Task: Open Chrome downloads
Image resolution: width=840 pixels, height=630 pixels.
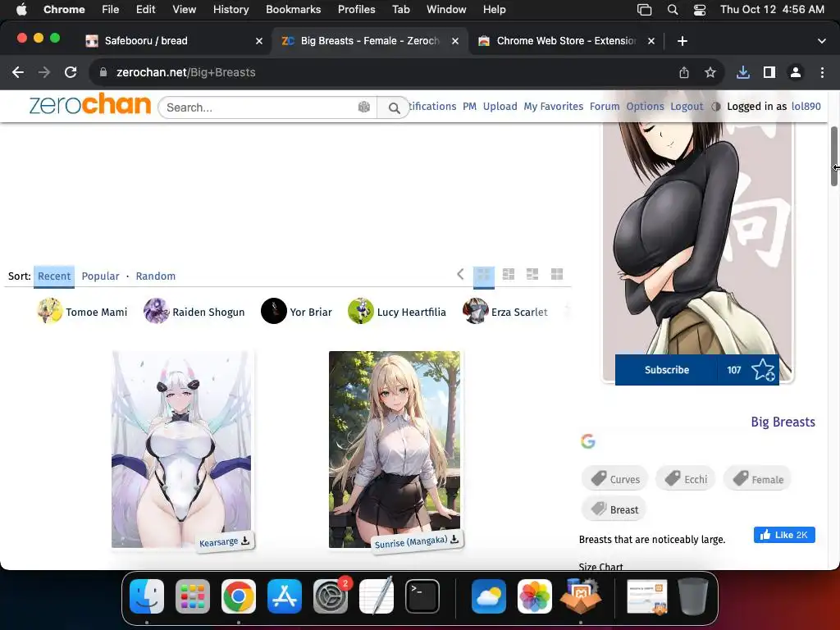Action: coord(742,72)
